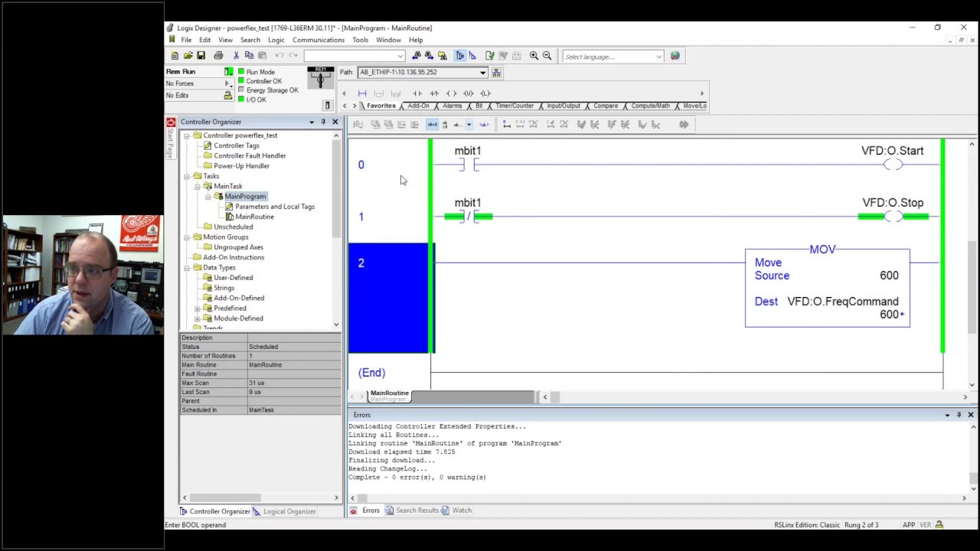Insert Output Latch instruction

point(485,93)
